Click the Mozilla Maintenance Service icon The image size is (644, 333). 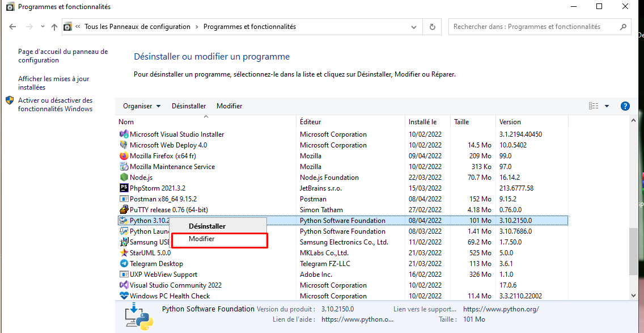coord(124,167)
